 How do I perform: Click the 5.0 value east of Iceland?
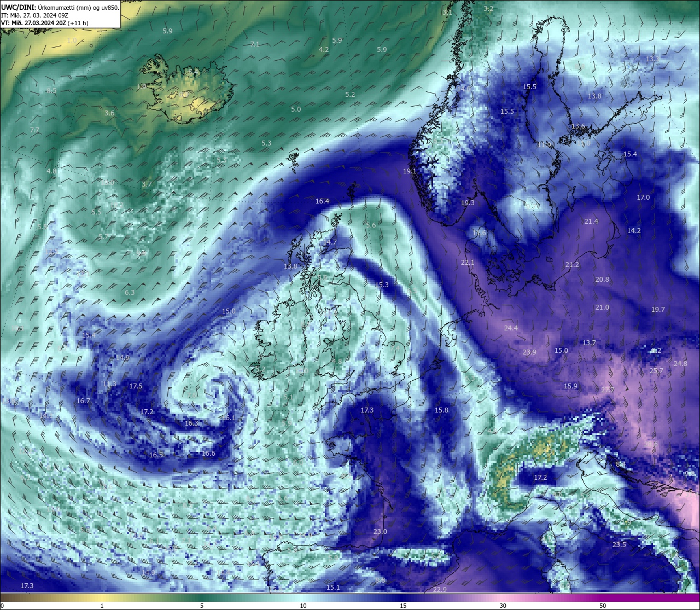pyautogui.click(x=296, y=109)
